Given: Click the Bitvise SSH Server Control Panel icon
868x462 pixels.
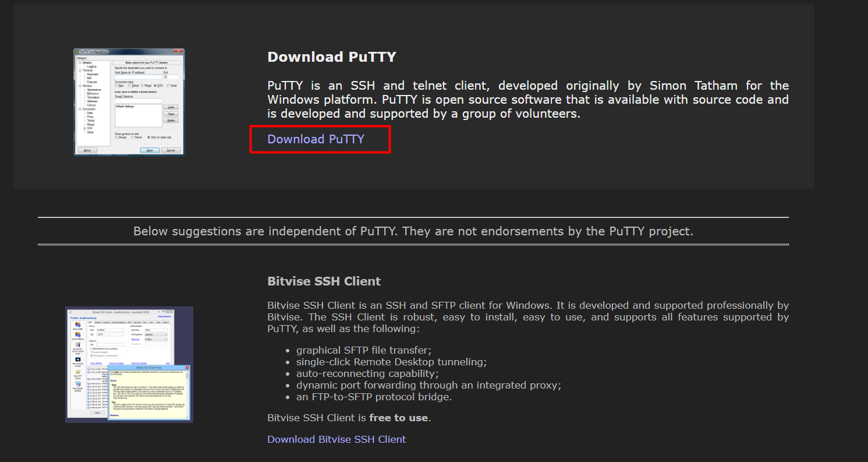Looking at the screenshot, I should coord(77,345).
